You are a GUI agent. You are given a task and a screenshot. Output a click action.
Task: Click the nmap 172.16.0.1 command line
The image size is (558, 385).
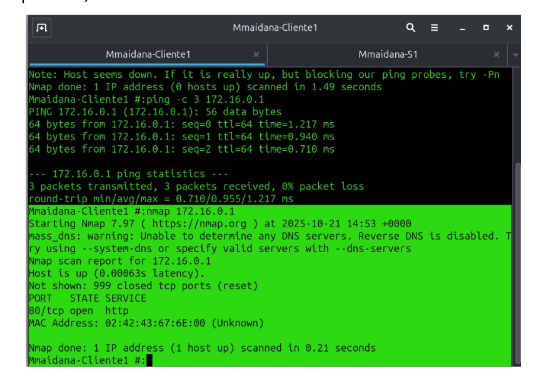[x=132, y=211]
